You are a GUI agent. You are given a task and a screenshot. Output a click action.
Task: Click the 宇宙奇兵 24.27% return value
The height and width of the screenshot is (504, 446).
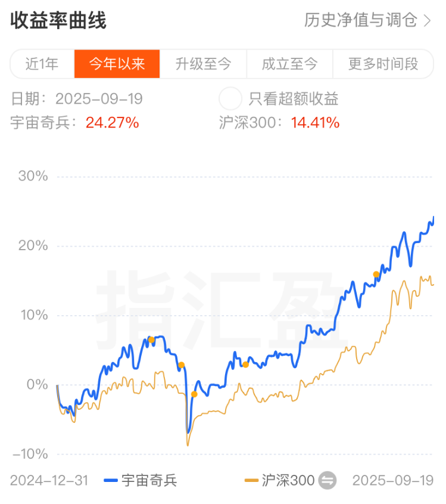(x=112, y=123)
